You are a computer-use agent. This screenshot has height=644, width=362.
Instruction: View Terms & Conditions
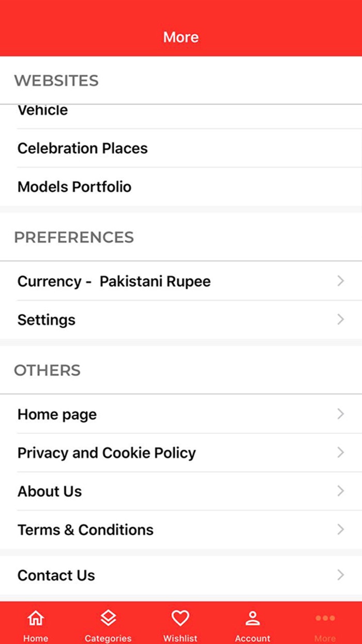86,530
